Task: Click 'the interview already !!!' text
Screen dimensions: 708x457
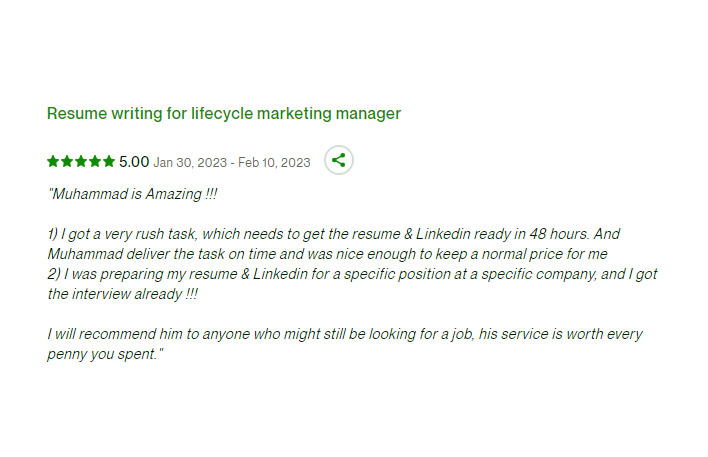Action: tap(123, 294)
